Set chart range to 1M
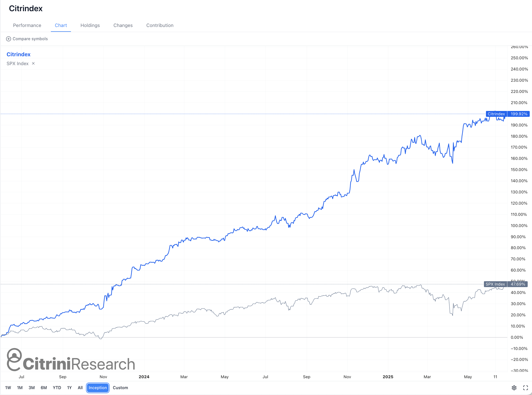Screen dimensions: 532x395 [20, 388]
